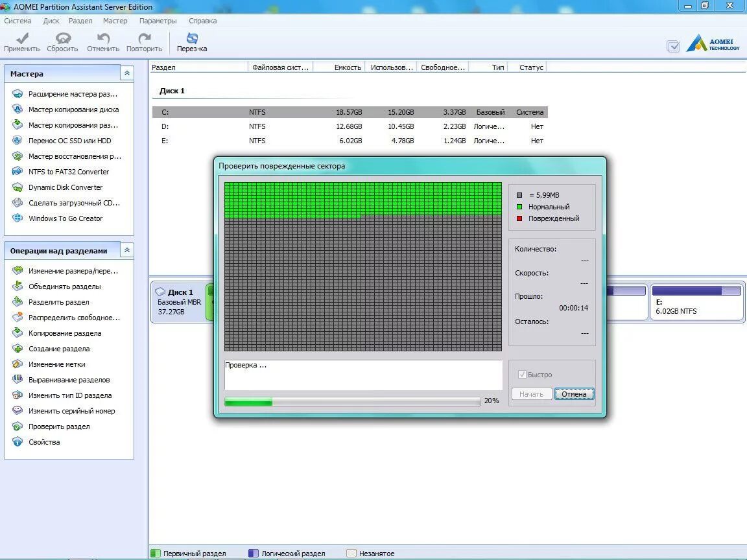Select Изменить тип ID раздела icon
The height and width of the screenshot is (560, 747).
point(18,395)
